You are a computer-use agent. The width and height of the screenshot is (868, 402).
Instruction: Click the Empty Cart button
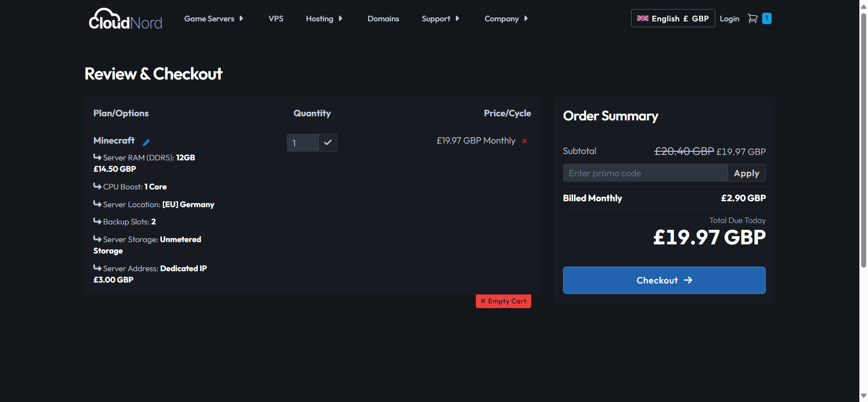pyautogui.click(x=503, y=301)
